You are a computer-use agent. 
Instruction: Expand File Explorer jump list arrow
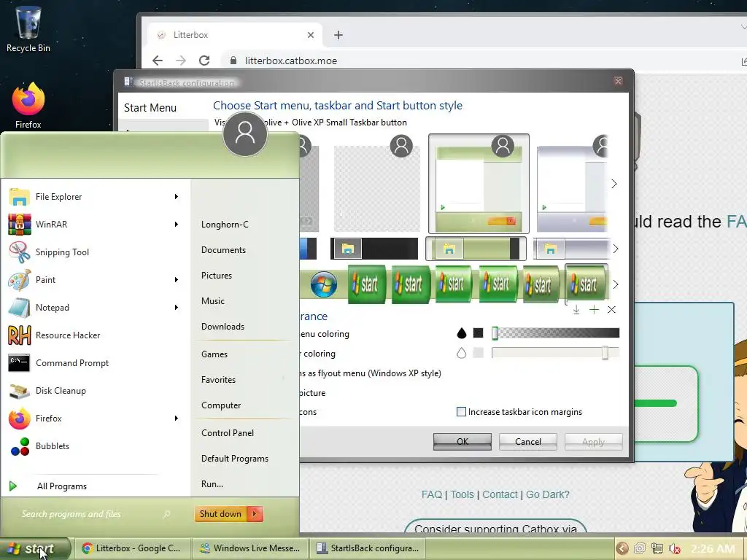click(x=177, y=197)
